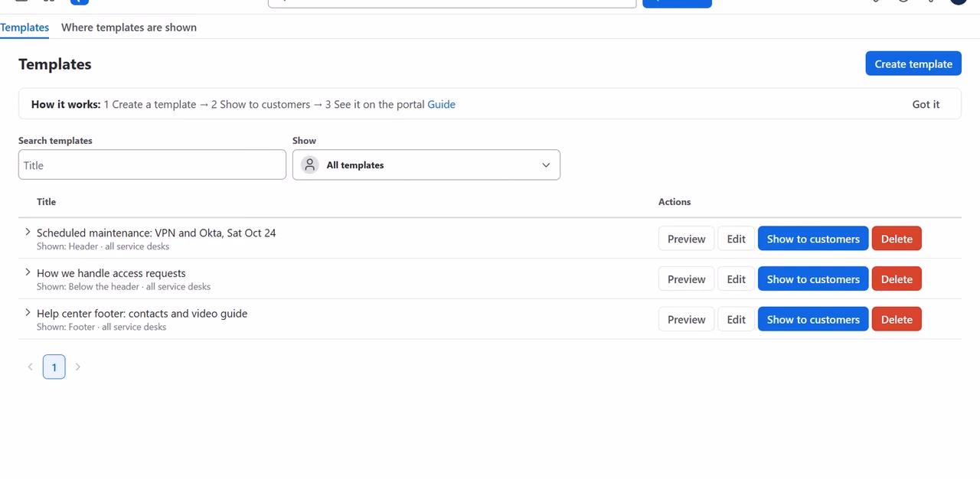The height and width of the screenshot is (479, 980).
Task: Expand the Scheduled maintenance template row
Action: (x=28, y=232)
